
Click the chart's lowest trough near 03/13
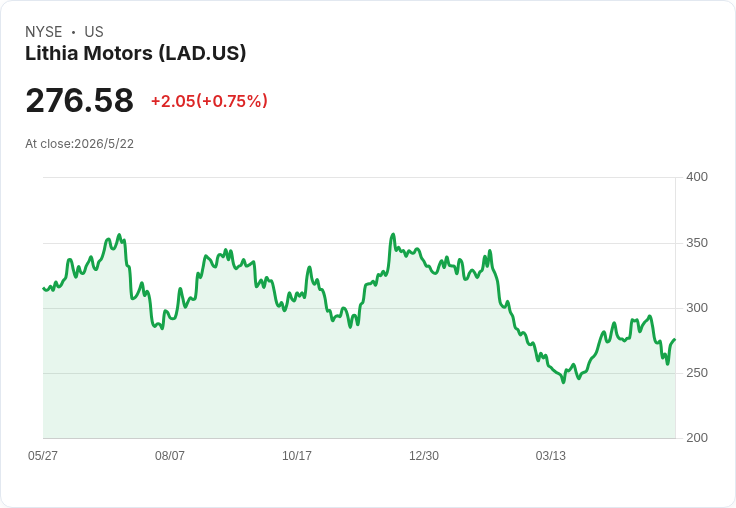click(564, 382)
